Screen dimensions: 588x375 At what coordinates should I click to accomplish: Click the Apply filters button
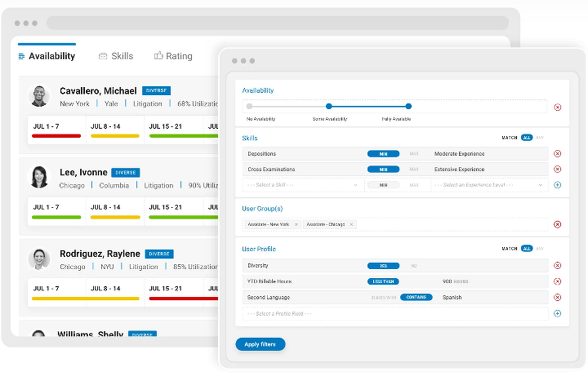(x=260, y=344)
